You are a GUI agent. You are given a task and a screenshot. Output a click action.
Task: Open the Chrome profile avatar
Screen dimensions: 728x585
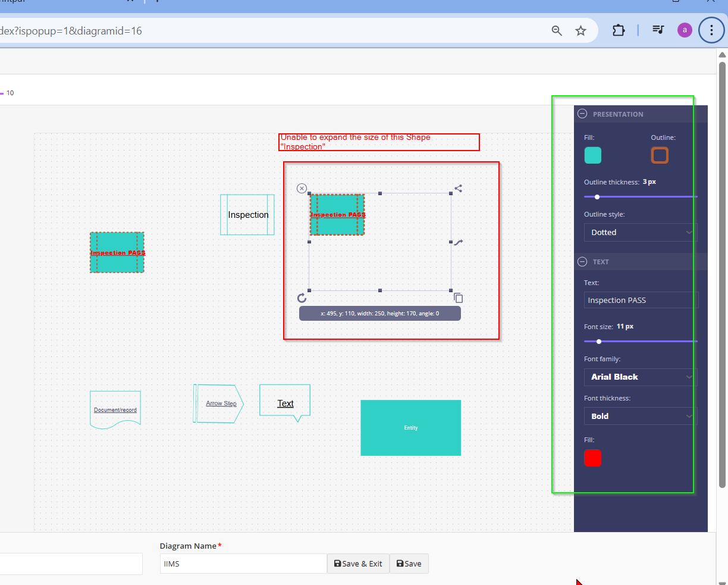(x=685, y=30)
